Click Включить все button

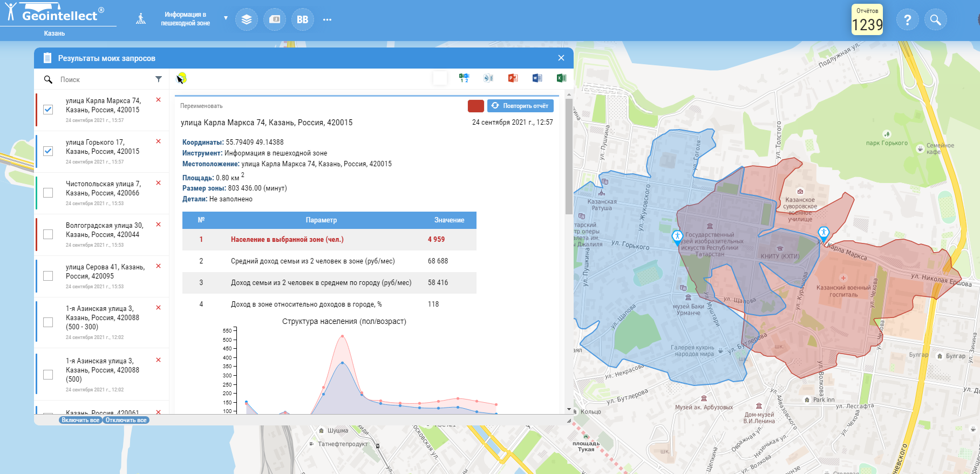(x=80, y=420)
